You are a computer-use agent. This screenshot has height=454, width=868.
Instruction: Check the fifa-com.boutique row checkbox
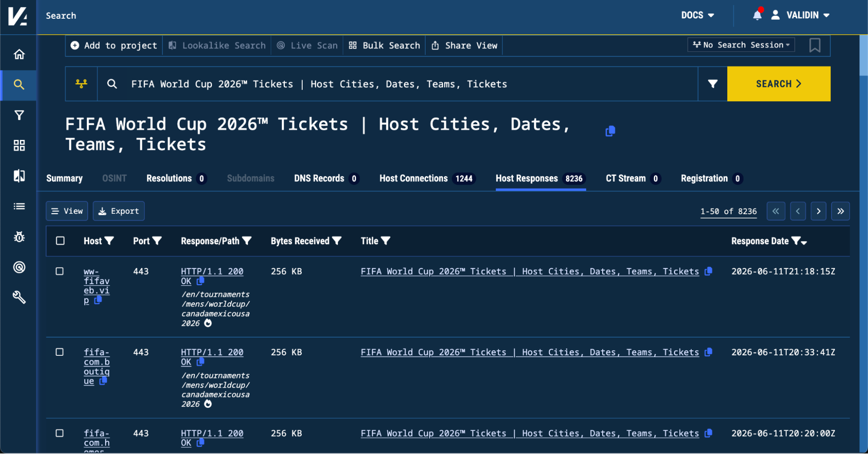tap(60, 352)
